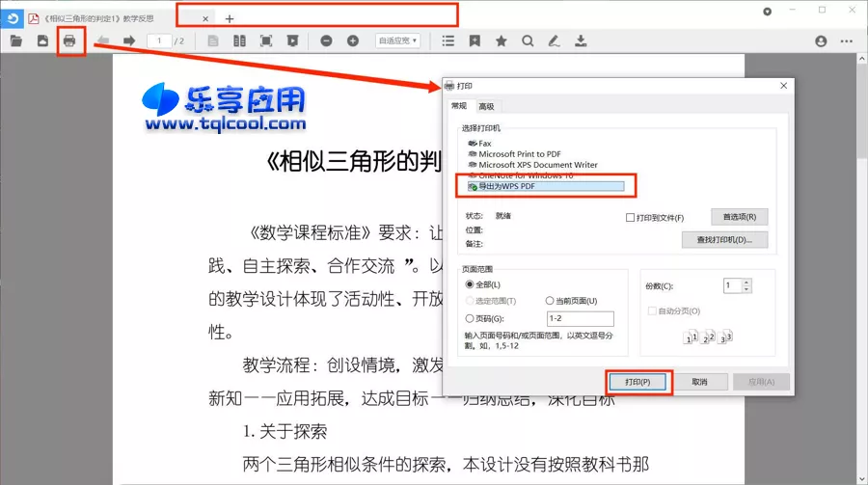Close the print dialog
This screenshot has height=485, width=868.
[783, 86]
